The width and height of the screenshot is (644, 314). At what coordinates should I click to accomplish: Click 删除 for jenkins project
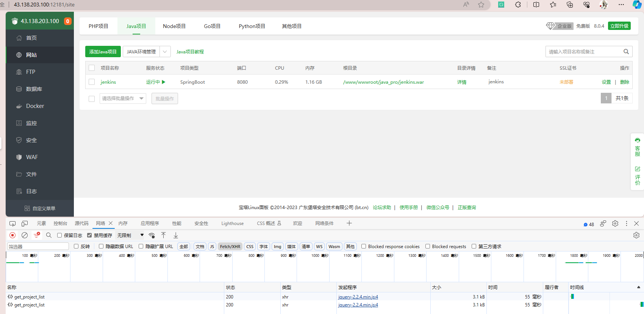click(x=625, y=82)
